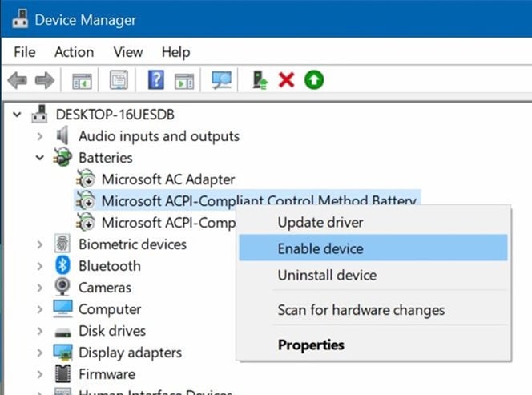Expand the Firmware category
Viewport: 532px width, 395px height.
(x=40, y=374)
